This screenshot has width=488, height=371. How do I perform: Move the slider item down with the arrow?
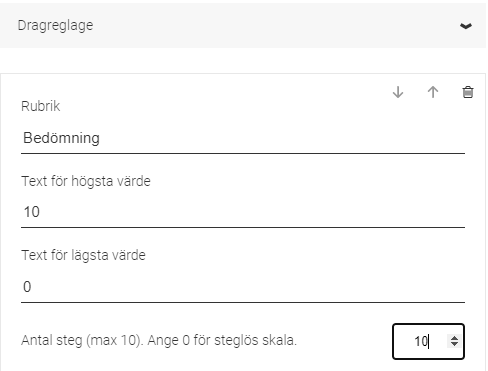(398, 92)
